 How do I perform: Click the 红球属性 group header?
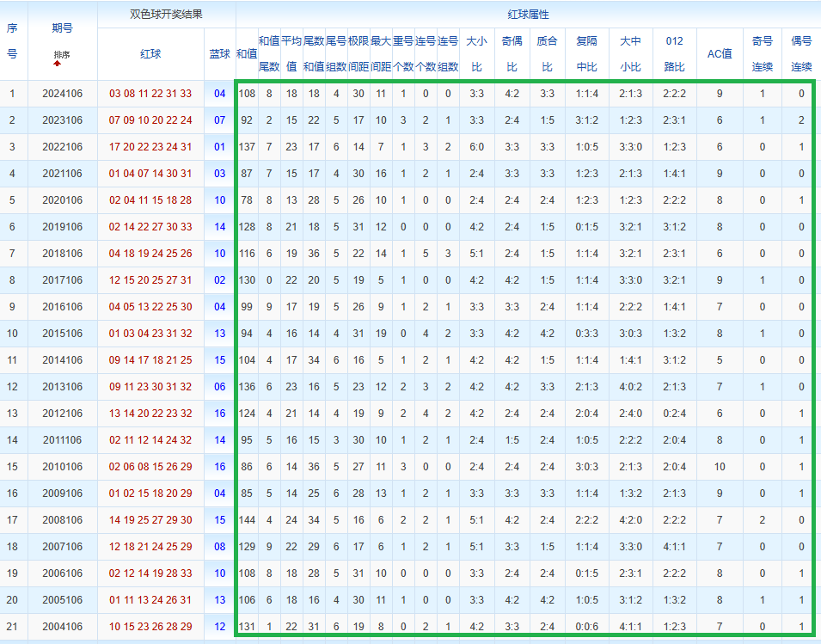pos(528,15)
